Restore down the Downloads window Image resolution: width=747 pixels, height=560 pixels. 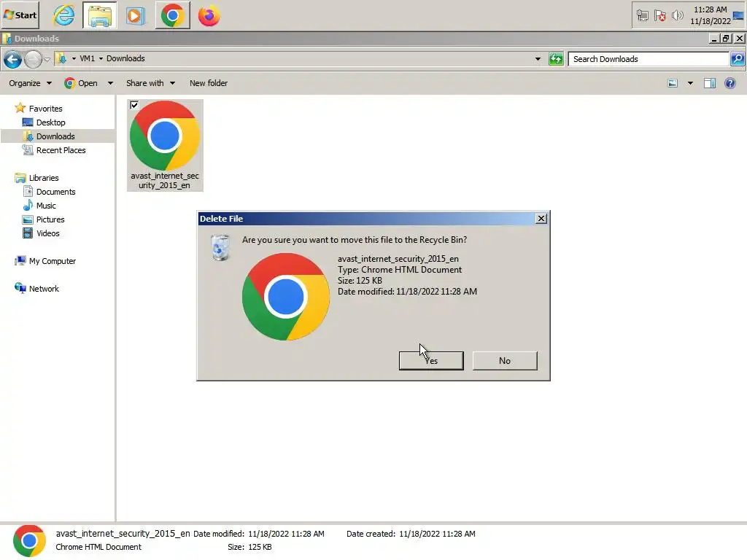(726, 39)
